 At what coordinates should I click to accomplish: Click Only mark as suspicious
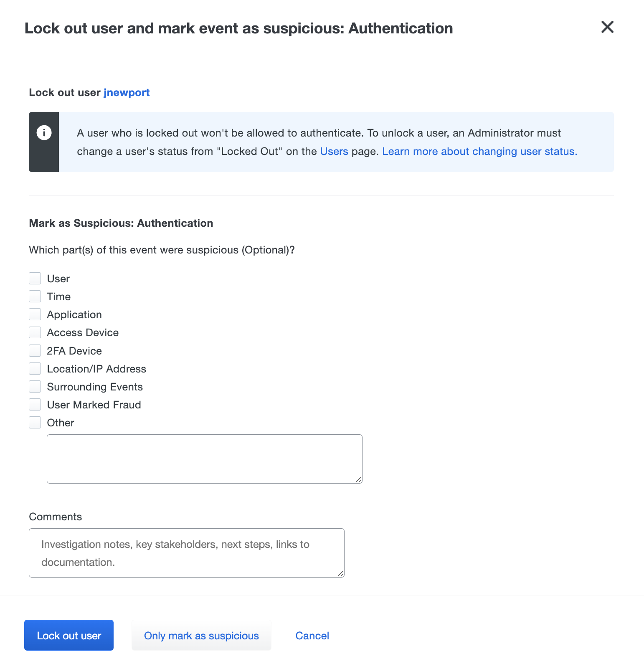[201, 635]
